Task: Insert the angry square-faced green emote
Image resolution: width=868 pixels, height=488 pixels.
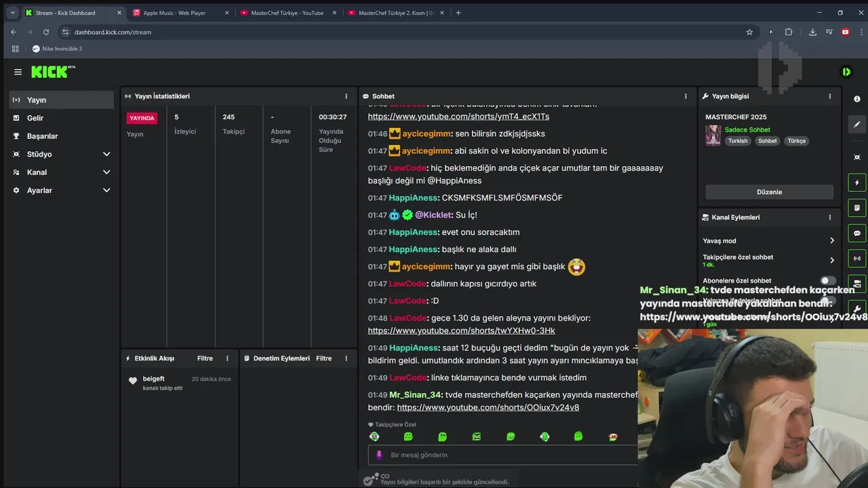Action: click(x=476, y=437)
